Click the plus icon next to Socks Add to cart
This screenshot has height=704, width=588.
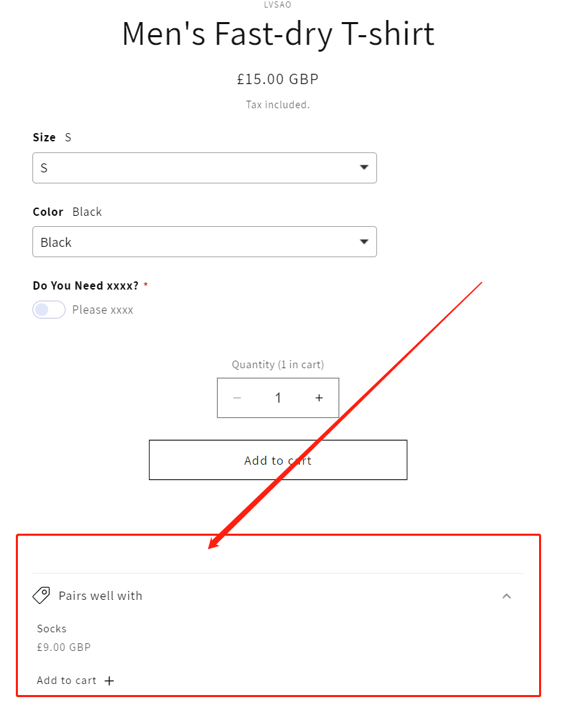(x=109, y=681)
